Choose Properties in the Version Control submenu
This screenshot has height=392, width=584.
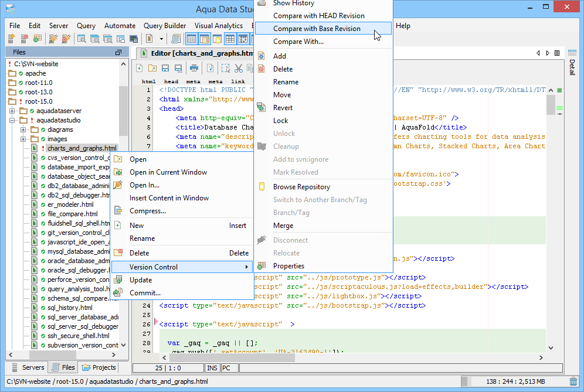pyautogui.click(x=323, y=266)
